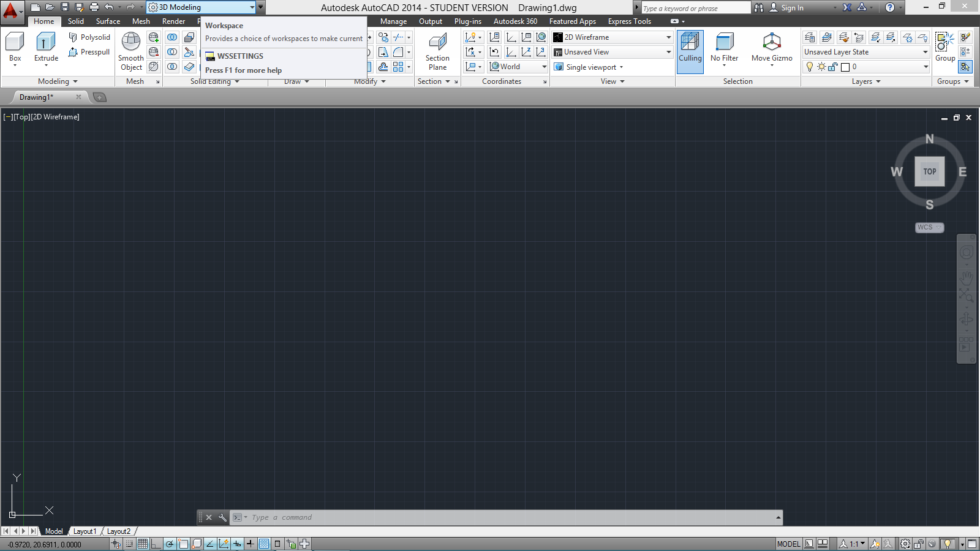This screenshot has width=980, height=551.
Task: Open Layer Properties manager icon
Action: [x=810, y=37]
